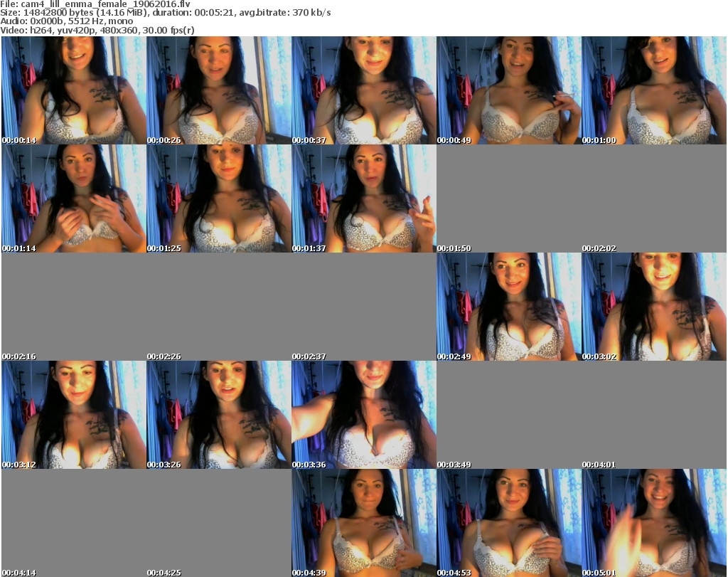728x577 pixels.
Task: Select the frame thumbnail stamped 00:00:14
Action: coord(74,90)
